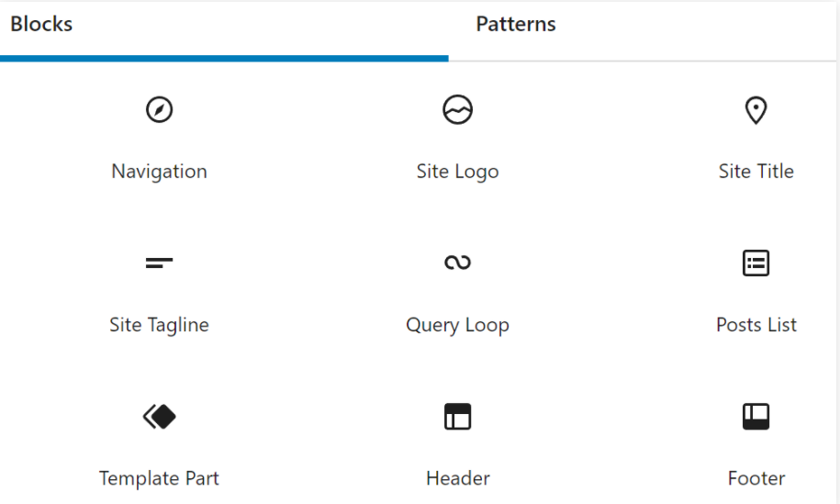Click the Query Loop label
The height and width of the screenshot is (504, 840).
click(457, 325)
